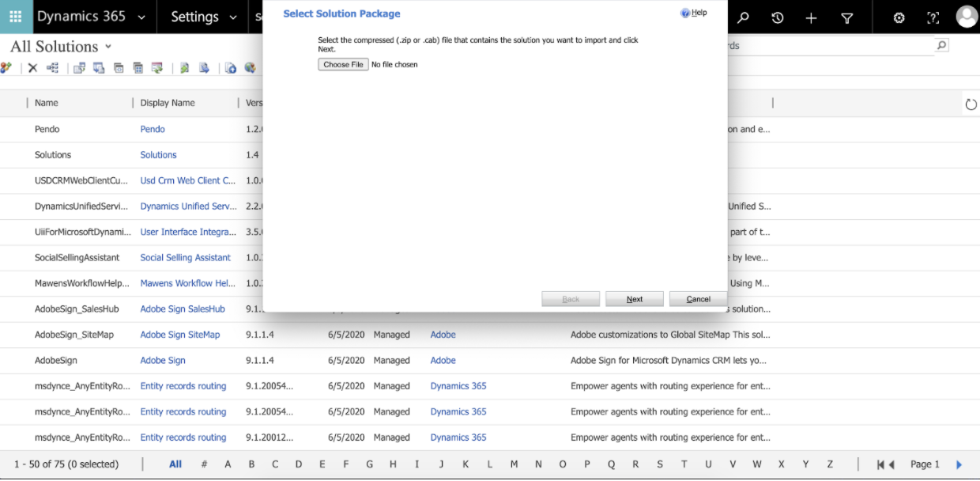Click the Import solution toolbar icon
Image resolution: width=980 pixels, height=481 pixels.
[79, 68]
